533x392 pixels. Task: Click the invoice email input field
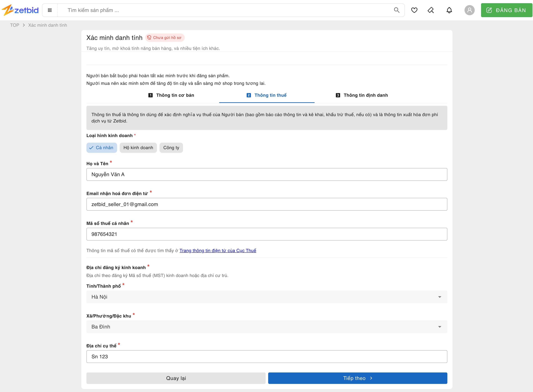point(267,204)
